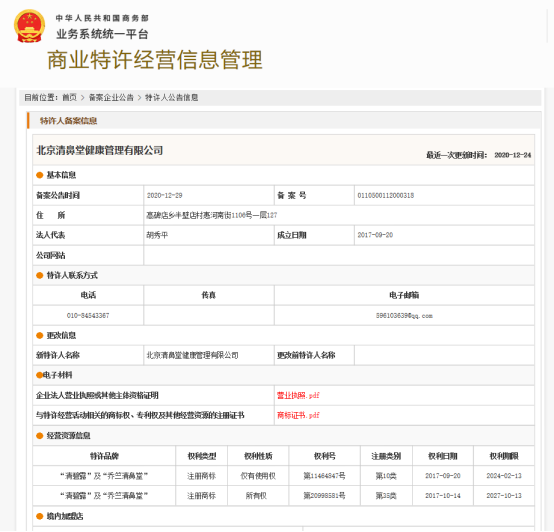Viewport: 554px width, 532px height.
Task: Open the 商标证书.pdf attachment
Action: 298,415
